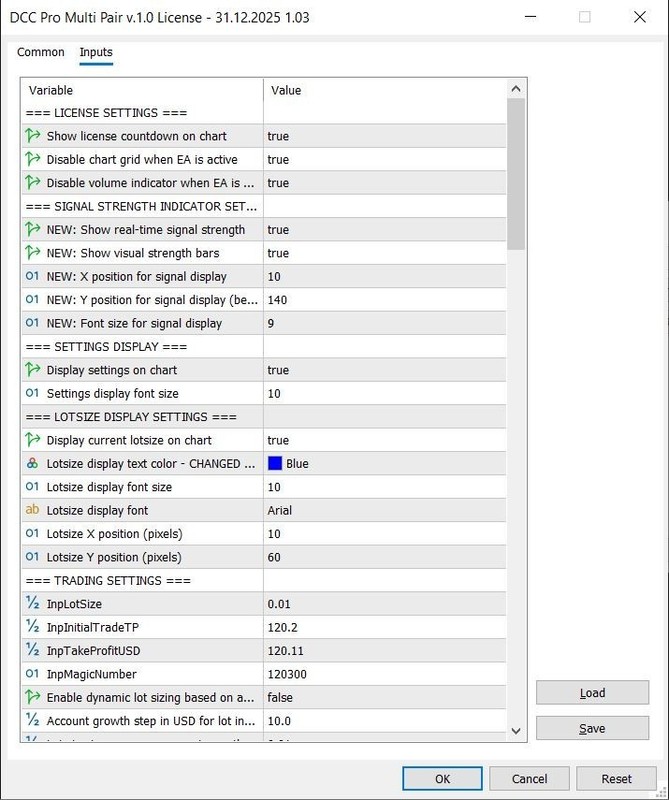The image size is (669, 800).
Task: Click the icon beside Display current lotsize on chart
Action: [33, 440]
